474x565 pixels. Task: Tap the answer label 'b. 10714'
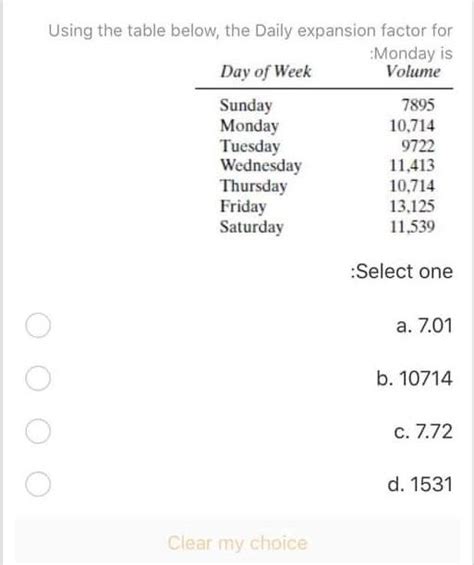click(414, 378)
